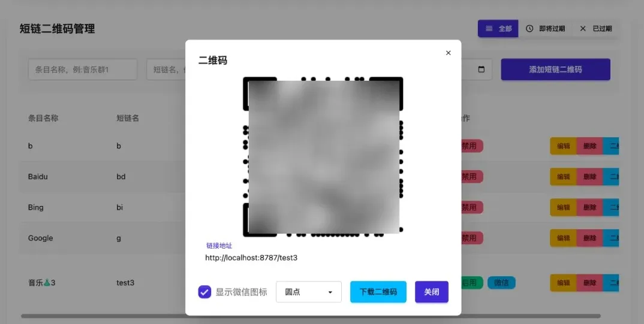644x324 pixels.
Task: Switch to the 已过期 filter tab
Action: 595,28
